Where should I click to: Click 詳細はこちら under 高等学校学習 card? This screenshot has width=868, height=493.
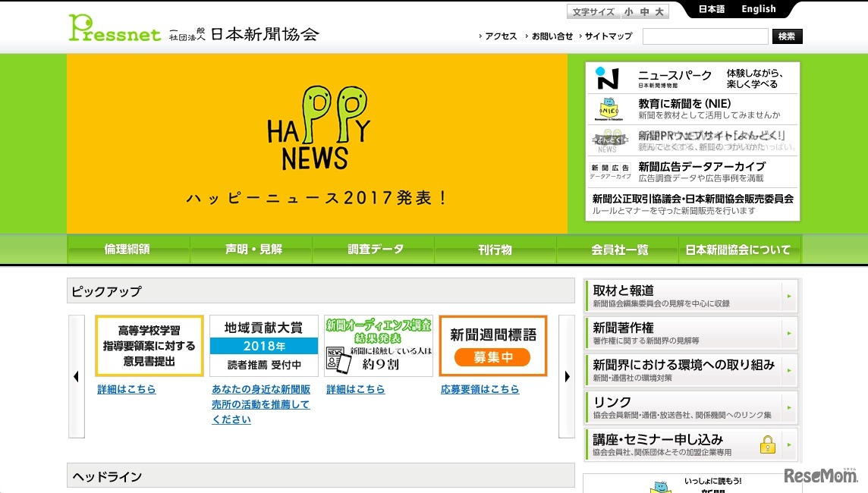(126, 389)
